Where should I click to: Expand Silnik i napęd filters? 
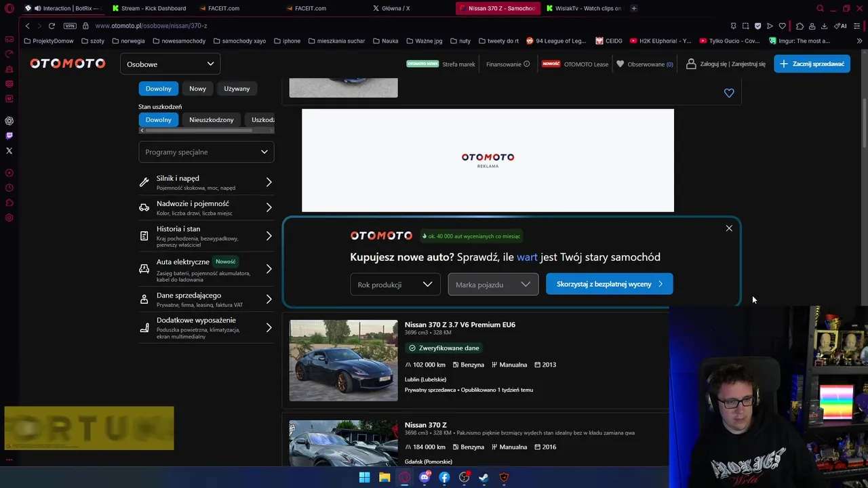point(206,182)
